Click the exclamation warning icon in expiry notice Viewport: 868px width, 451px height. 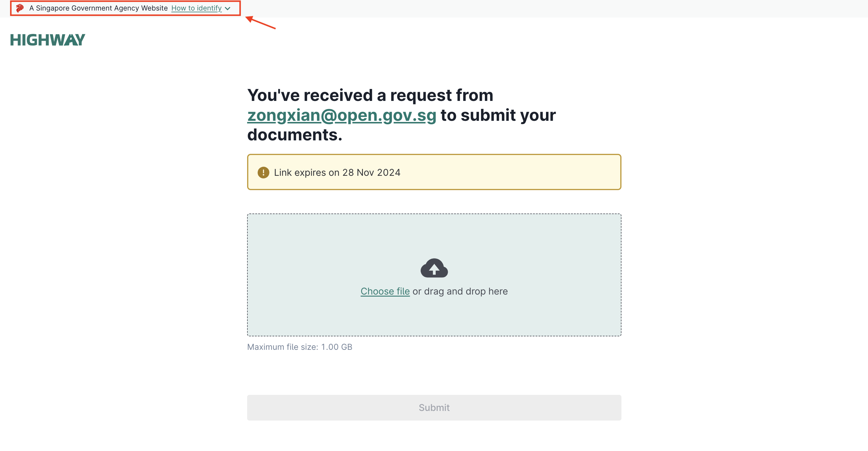click(263, 173)
